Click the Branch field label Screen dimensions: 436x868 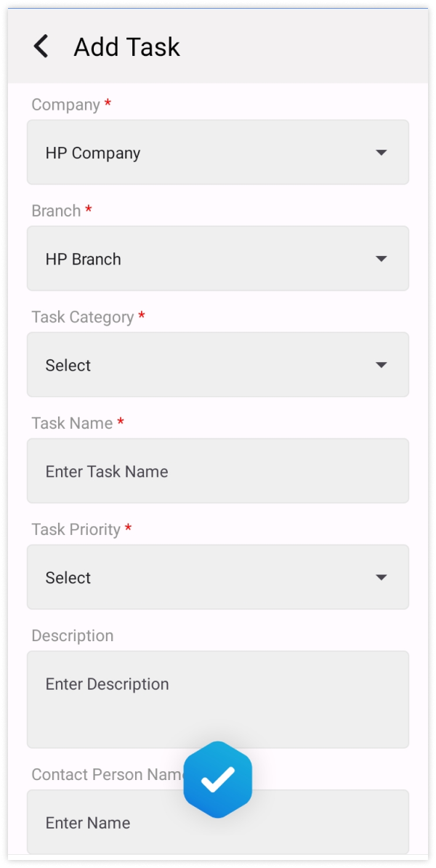click(56, 211)
